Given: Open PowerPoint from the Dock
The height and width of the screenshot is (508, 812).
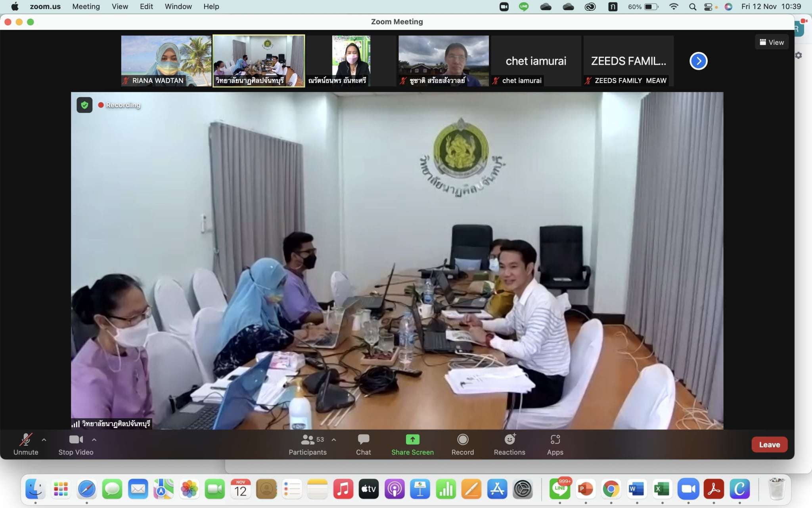Looking at the screenshot, I should point(585,489).
